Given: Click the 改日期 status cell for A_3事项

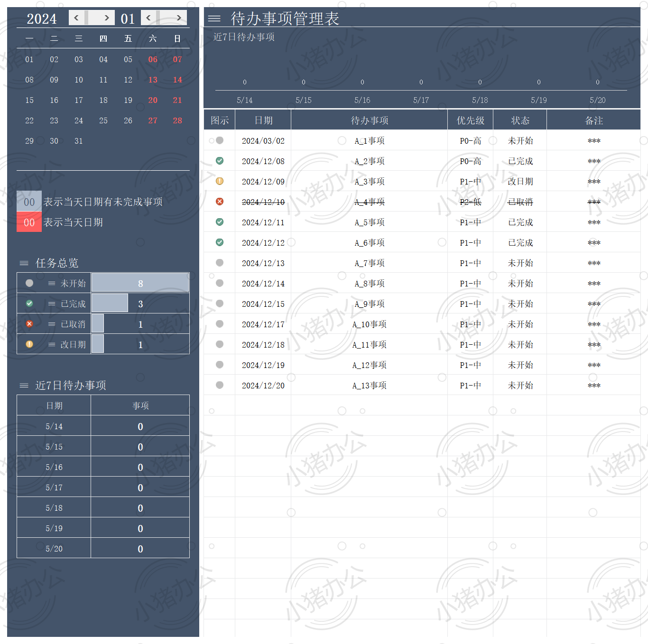Looking at the screenshot, I should pos(520,181).
